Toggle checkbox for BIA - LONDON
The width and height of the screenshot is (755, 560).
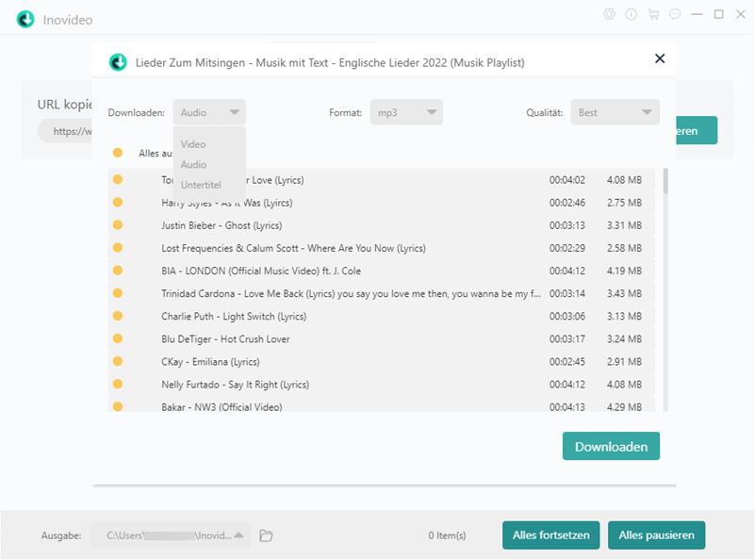(x=118, y=271)
